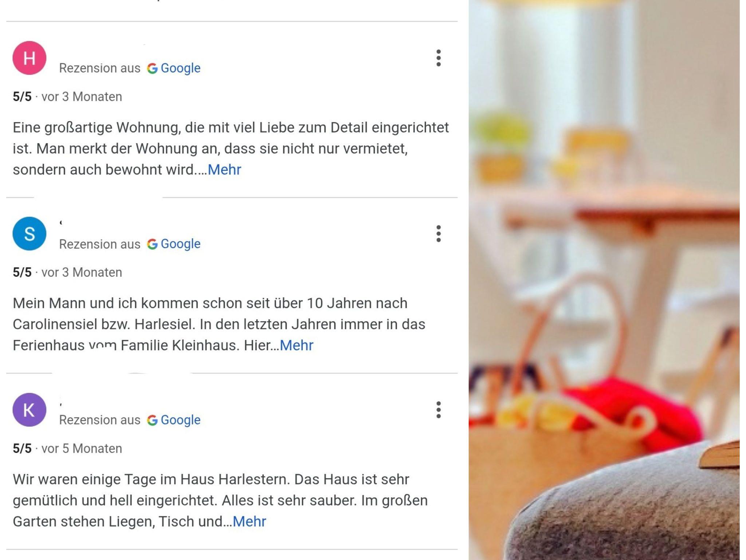
Task: Click review text about Haus Harlestern
Action: coord(220,500)
